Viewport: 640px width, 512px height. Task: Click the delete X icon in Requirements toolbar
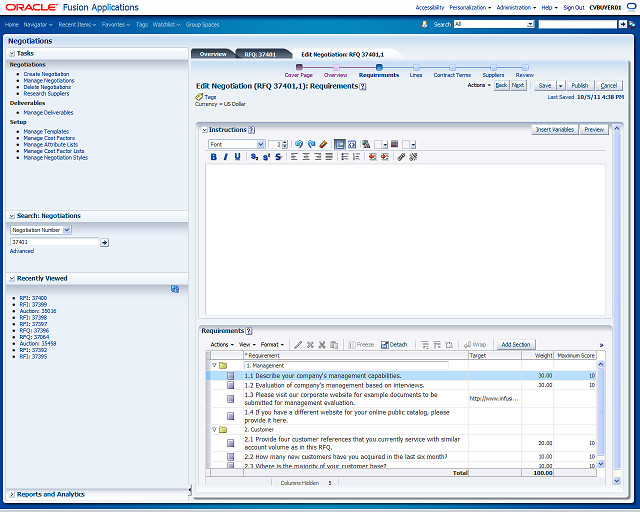point(310,345)
